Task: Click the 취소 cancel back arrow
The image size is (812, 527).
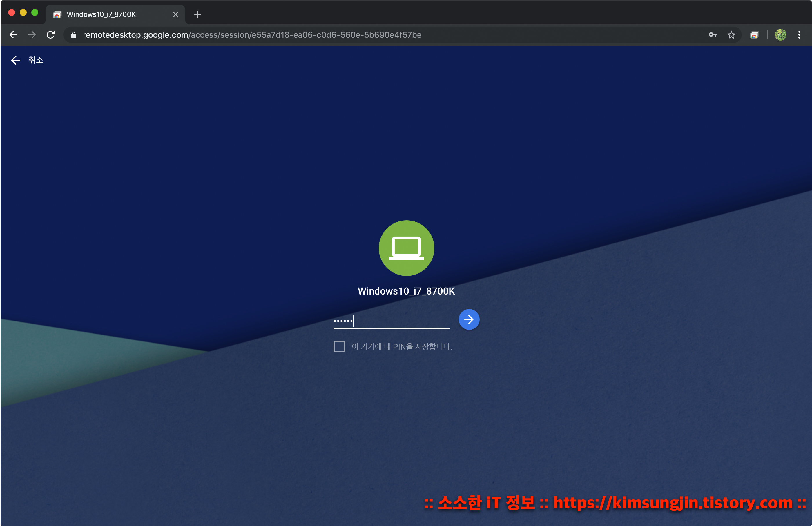Action: tap(16, 60)
